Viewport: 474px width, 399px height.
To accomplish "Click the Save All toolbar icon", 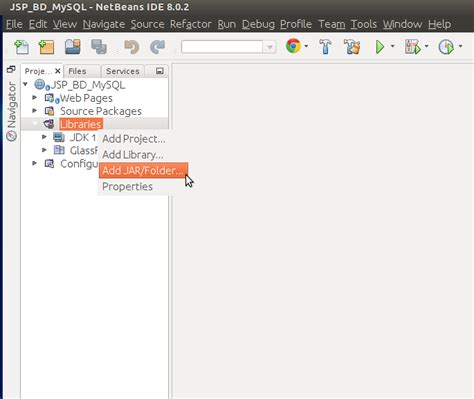I will point(99,47).
